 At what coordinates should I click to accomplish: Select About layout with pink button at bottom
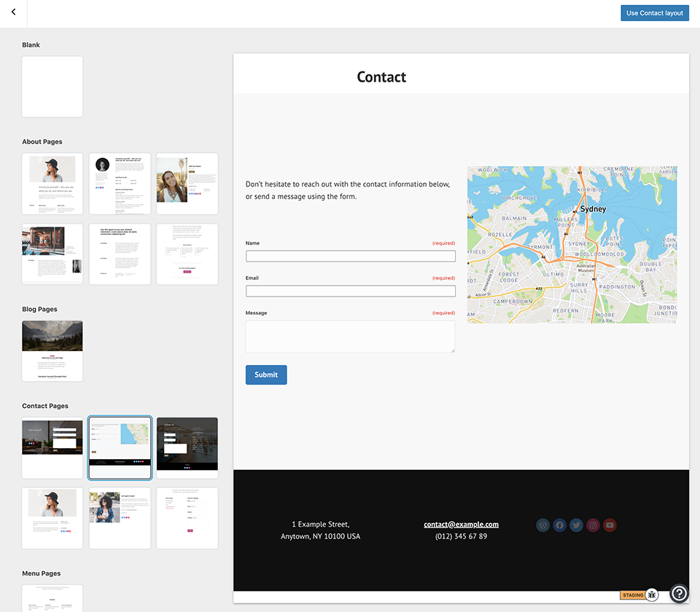pos(187,254)
